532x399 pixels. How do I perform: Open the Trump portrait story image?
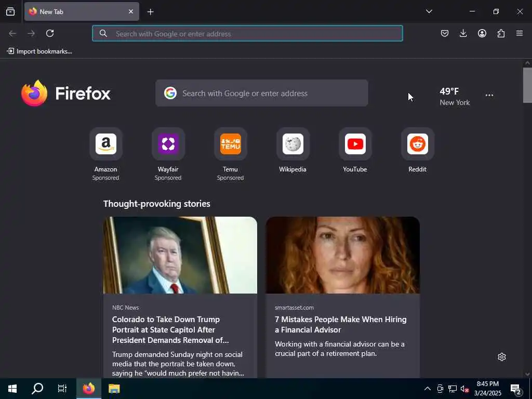180,255
